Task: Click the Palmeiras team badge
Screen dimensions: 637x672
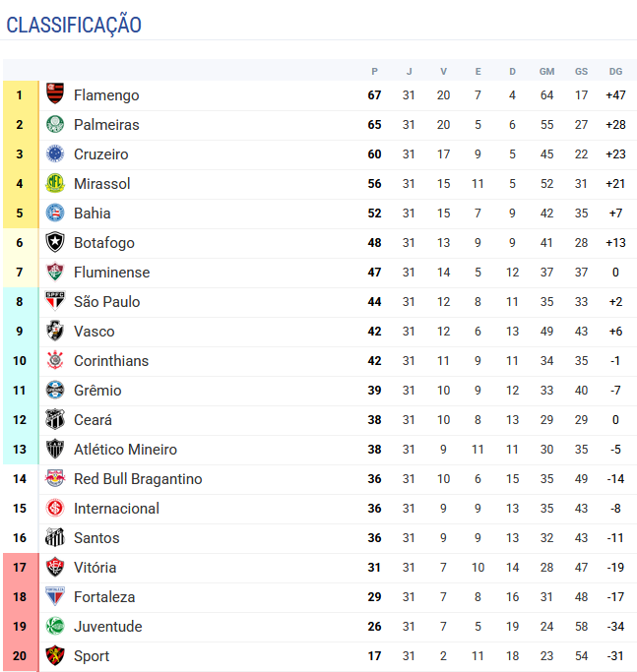Action: point(55,125)
